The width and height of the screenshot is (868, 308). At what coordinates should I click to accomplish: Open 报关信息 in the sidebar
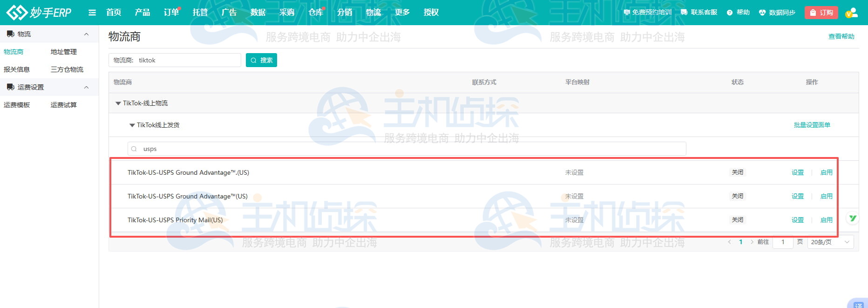pyautogui.click(x=17, y=69)
